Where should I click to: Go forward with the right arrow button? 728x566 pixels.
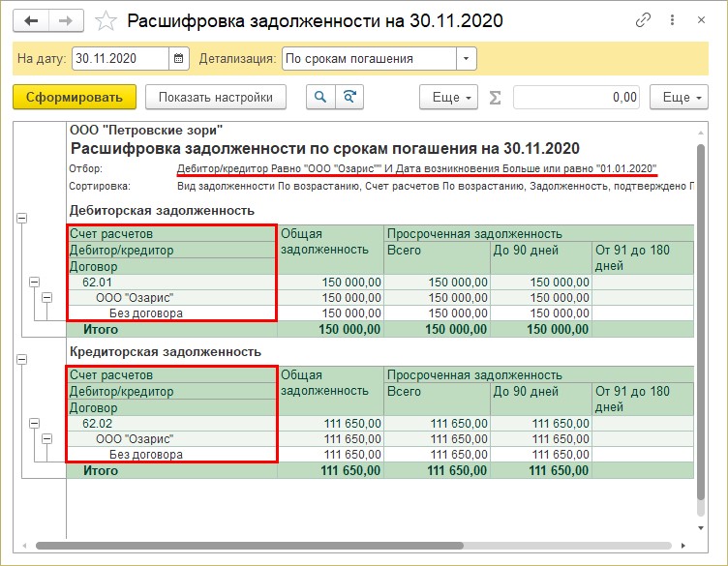point(66,21)
